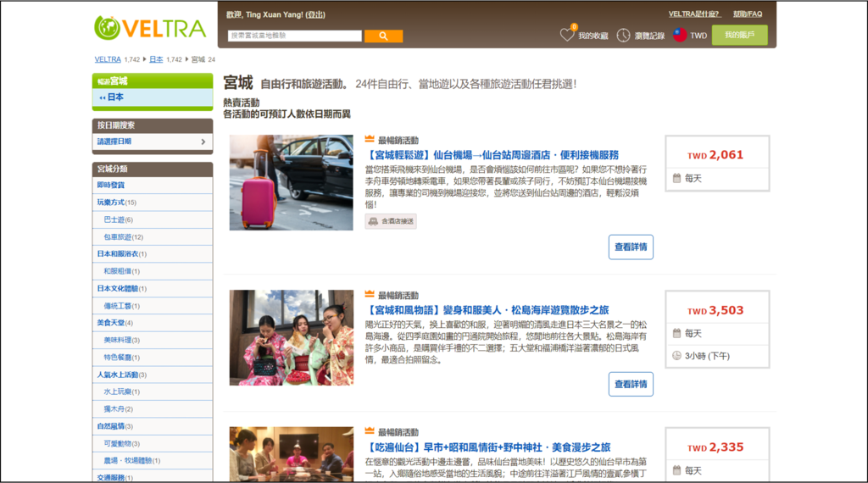Select the 包車旅遊 (12) subcategory
The width and height of the screenshot is (868, 483).
[153, 236]
